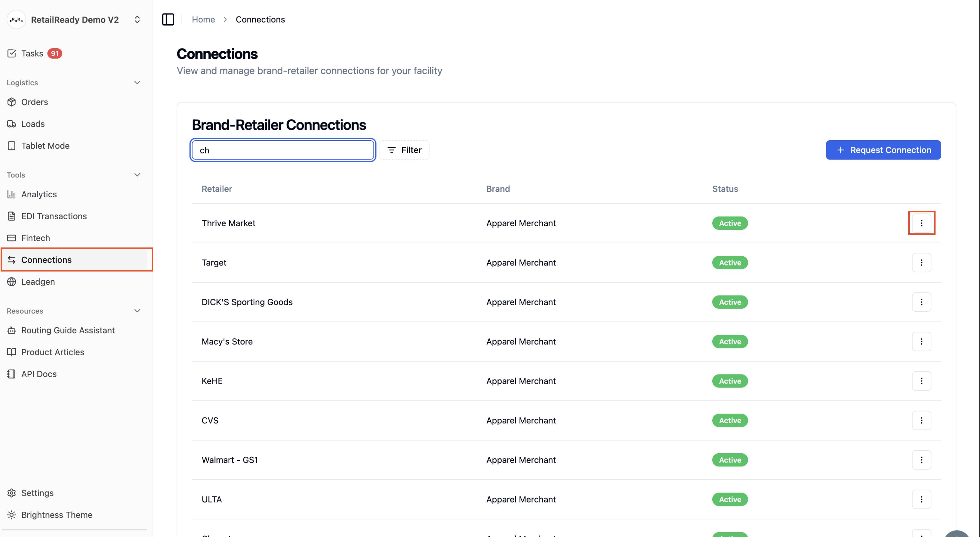Collapse the Logistics section
The width and height of the screenshot is (980, 537).
(137, 83)
